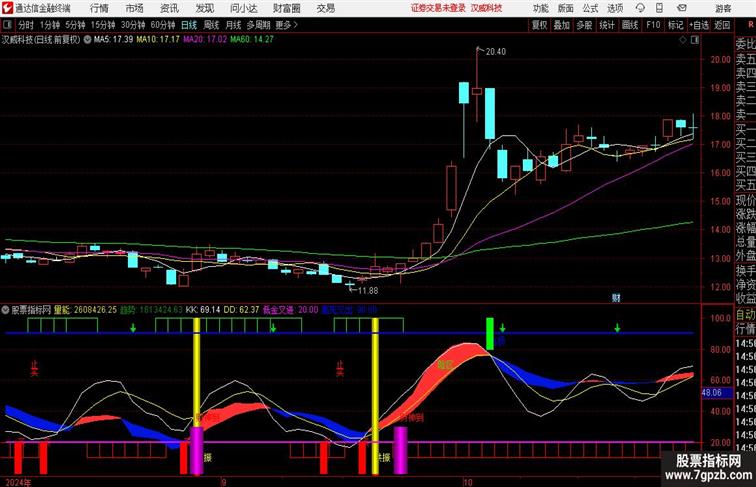Click the 统计 statistics toolbar button

tap(607, 25)
